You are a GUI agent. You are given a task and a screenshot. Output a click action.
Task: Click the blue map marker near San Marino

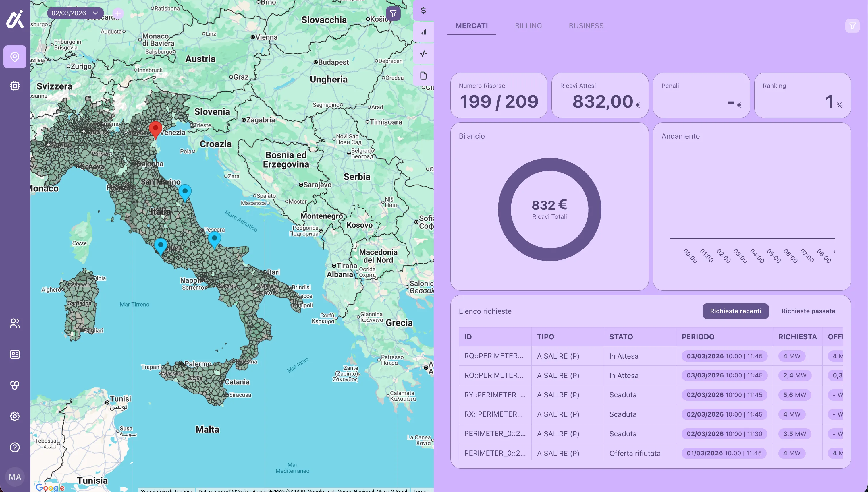click(185, 193)
